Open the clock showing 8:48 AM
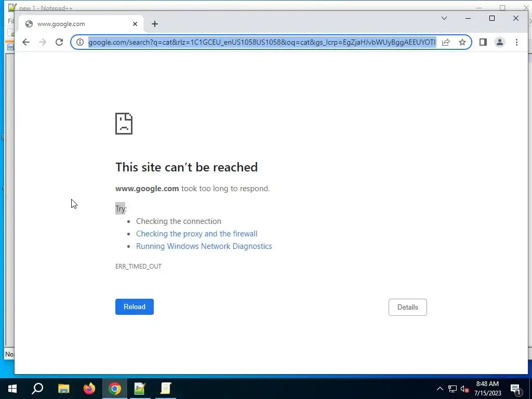Screen dimensions: 532x399 pos(487,389)
